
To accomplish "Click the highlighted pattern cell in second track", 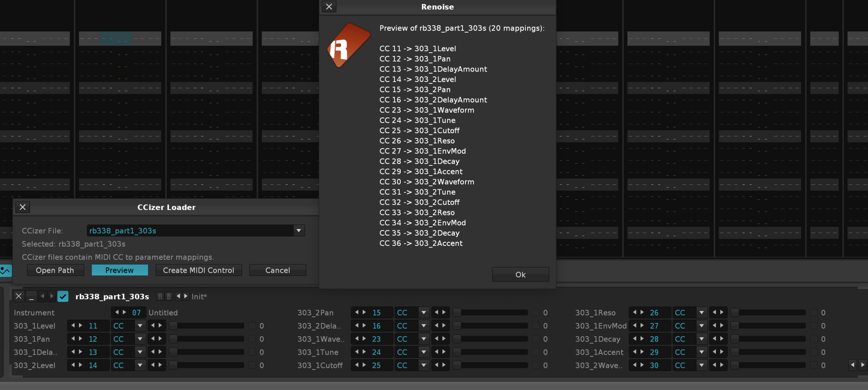I will (115, 38).
